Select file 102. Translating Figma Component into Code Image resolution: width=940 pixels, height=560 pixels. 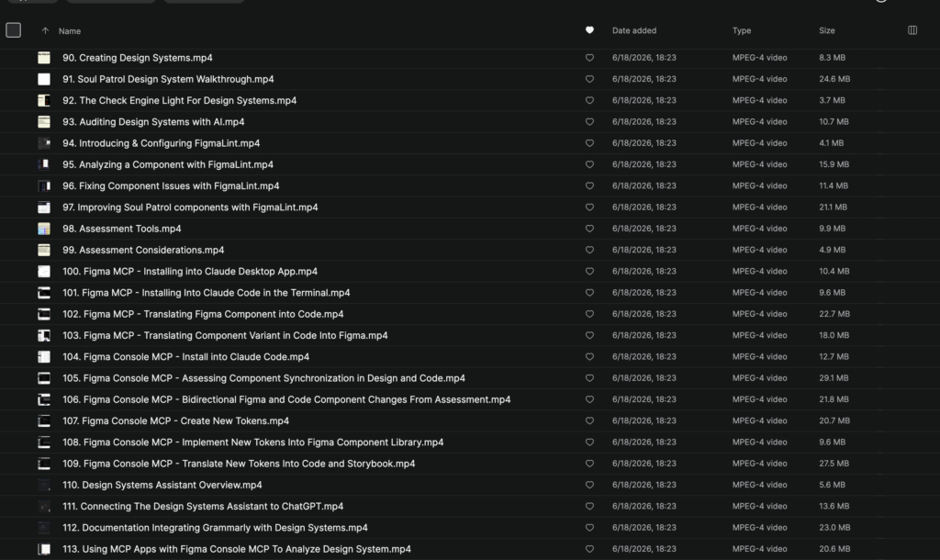[203, 314]
